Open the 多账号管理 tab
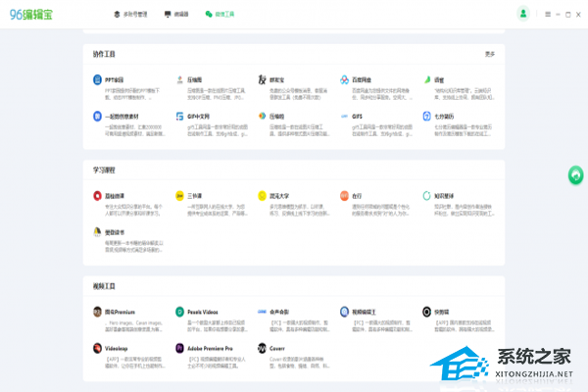The image size is (588, 392). 130,15
